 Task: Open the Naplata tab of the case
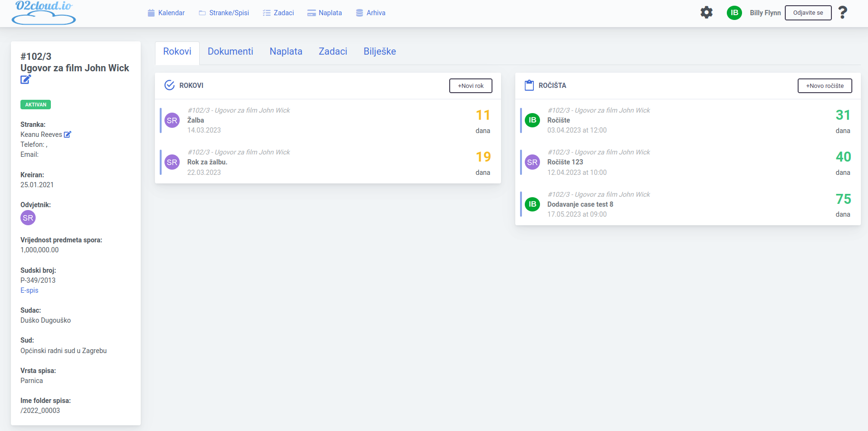point(286,51)
